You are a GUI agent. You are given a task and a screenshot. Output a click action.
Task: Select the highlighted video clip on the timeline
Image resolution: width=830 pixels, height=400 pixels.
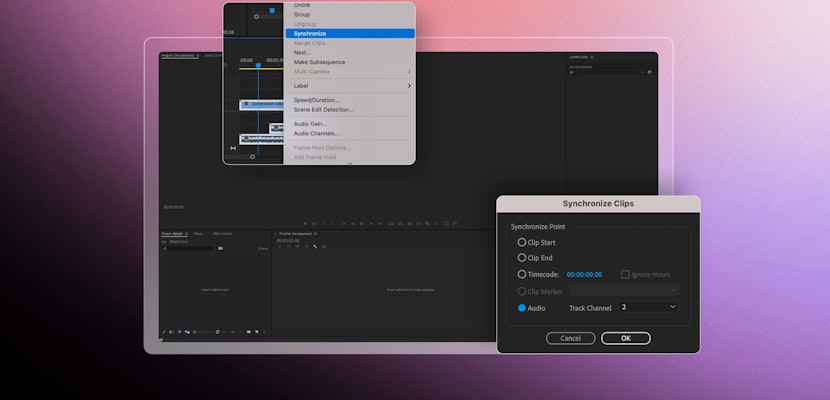coord(260,103)
